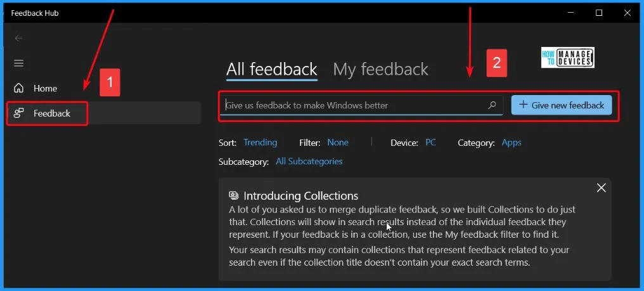Click Give new feedback button
644x291 pixels.
coord(562,105)
